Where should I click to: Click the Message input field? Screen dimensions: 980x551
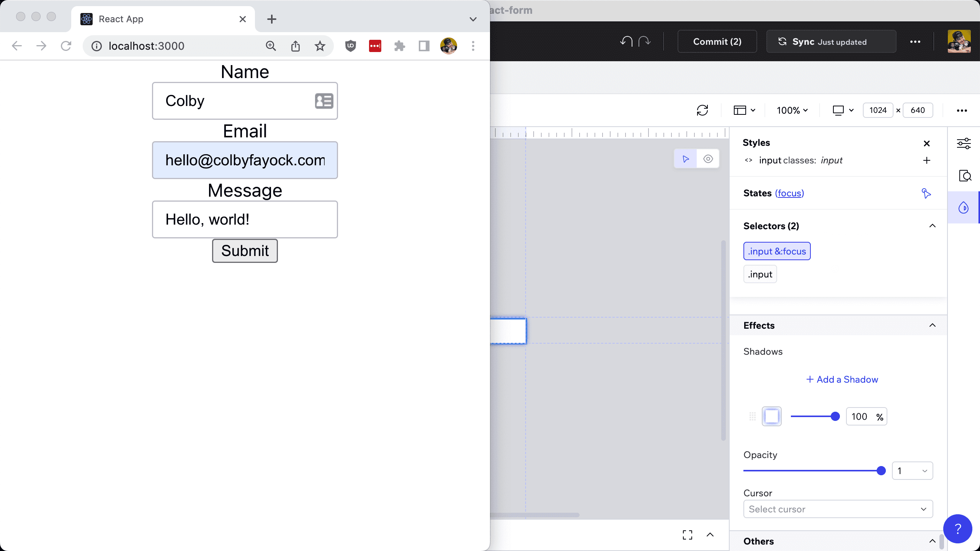[x=245, y=219]
